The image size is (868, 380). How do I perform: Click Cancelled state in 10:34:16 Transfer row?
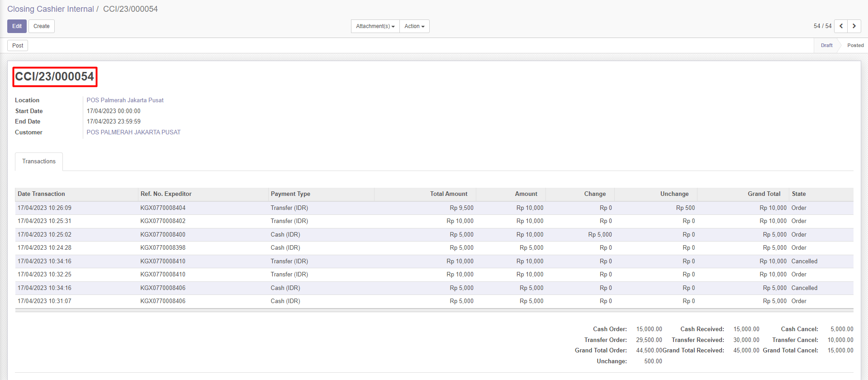point(804,261)
